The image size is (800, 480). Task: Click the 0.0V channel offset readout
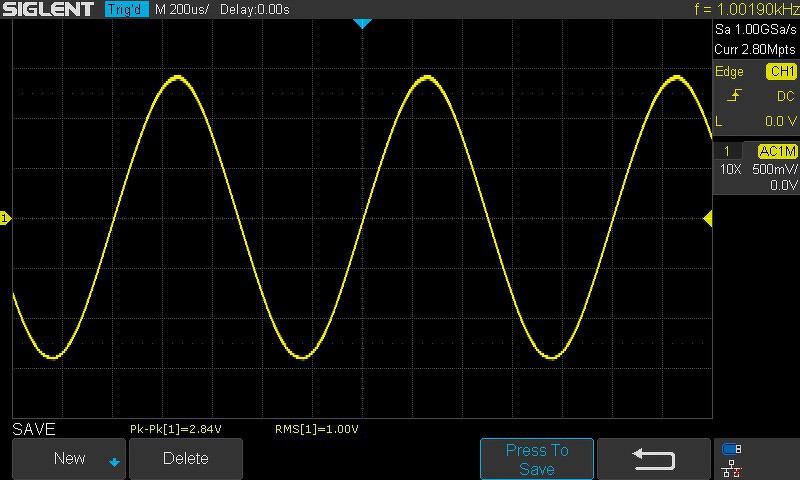[784, 185]
